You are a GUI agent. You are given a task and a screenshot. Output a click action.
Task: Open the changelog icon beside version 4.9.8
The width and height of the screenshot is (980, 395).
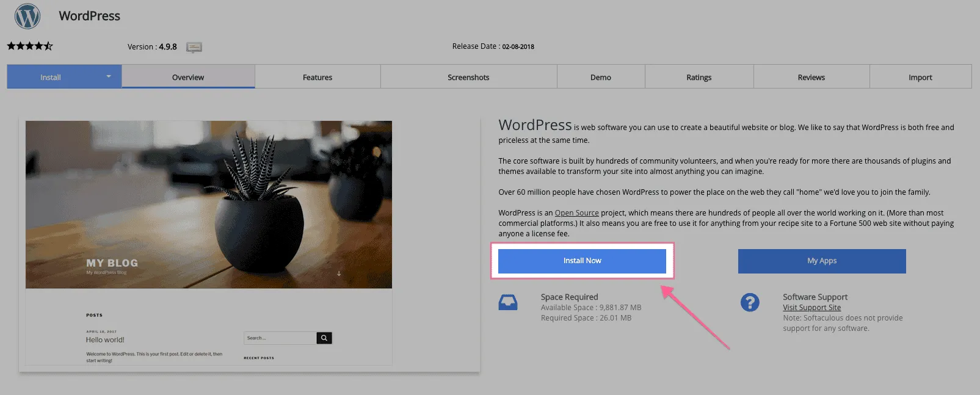pyautogui.click(x=194, y=47)
